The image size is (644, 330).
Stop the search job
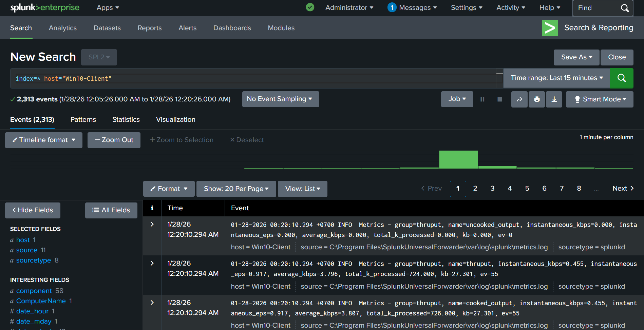pyautogui.click(x=499, y=99)
